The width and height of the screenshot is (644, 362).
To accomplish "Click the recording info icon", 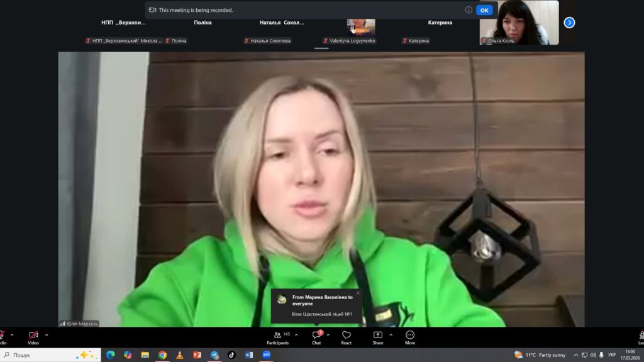I will coord(469,10).
